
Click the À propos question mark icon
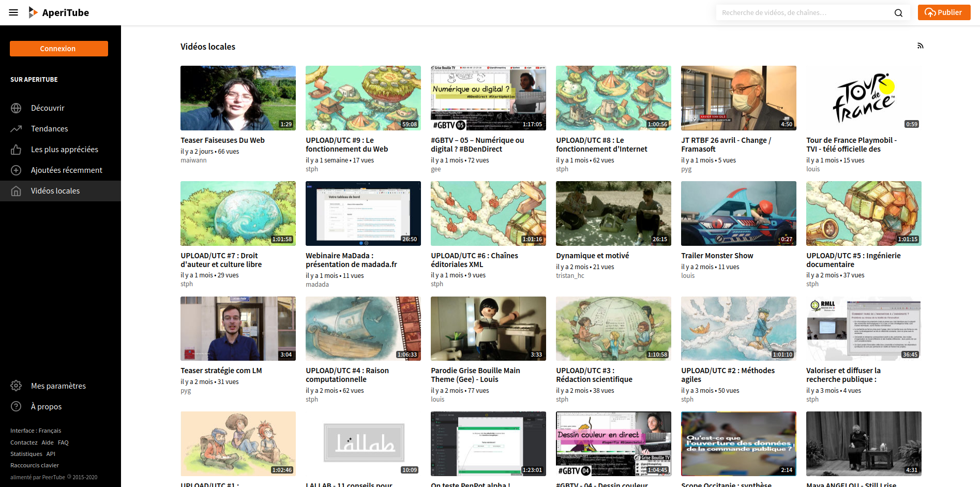[16, 407]
